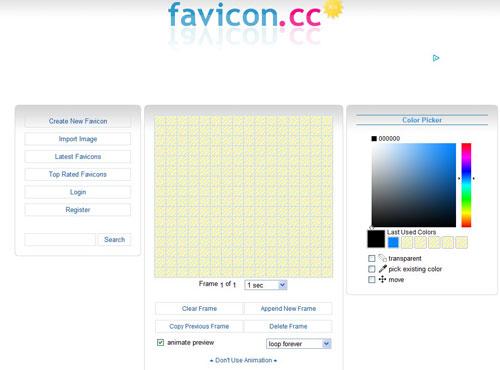Viewport: 500px width, 370px height.
Task: Click the transparent checkerboard icon
Action: pyautogui.click(x=382, y=258)
